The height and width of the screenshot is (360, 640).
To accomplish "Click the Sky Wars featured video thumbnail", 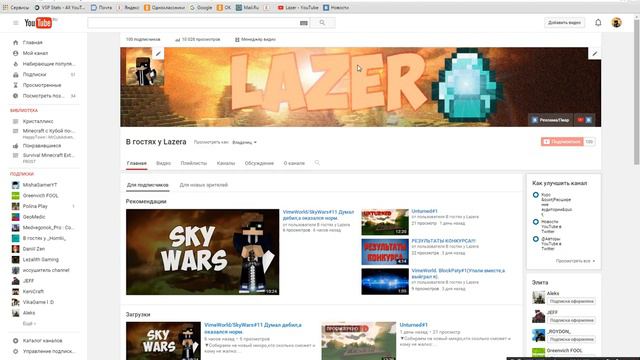I will [x=202, y=252].
